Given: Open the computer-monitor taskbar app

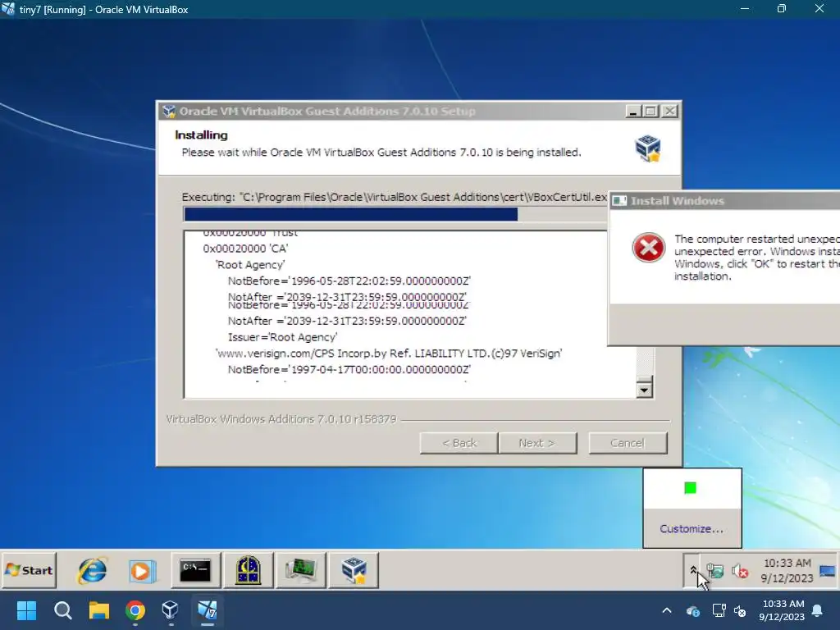Looking at the screenshot, I should point(300,571).
